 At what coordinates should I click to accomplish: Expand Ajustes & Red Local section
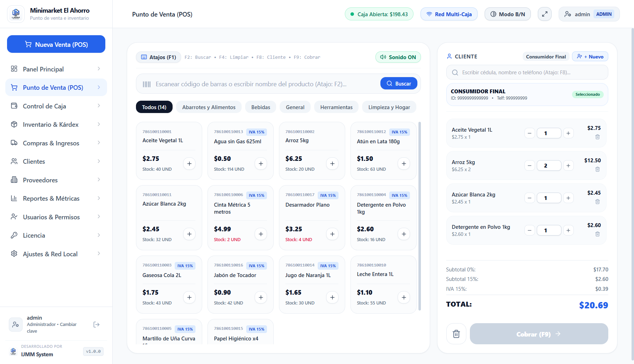tap(56, 254)
